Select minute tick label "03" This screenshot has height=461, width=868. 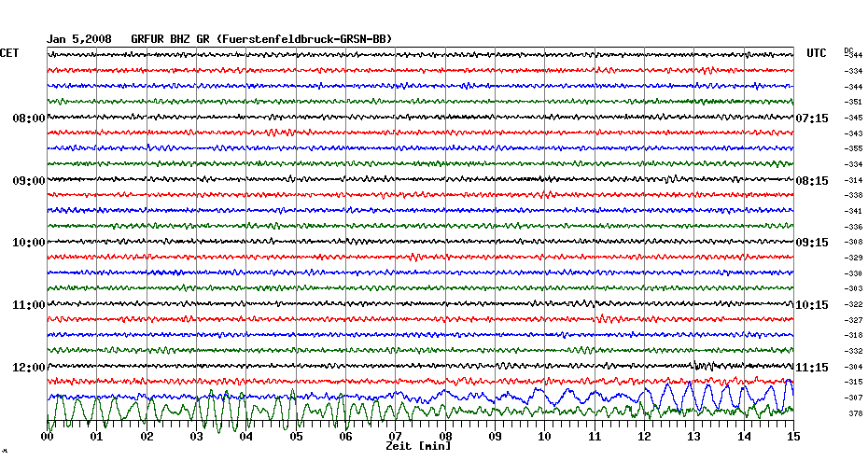197,436
